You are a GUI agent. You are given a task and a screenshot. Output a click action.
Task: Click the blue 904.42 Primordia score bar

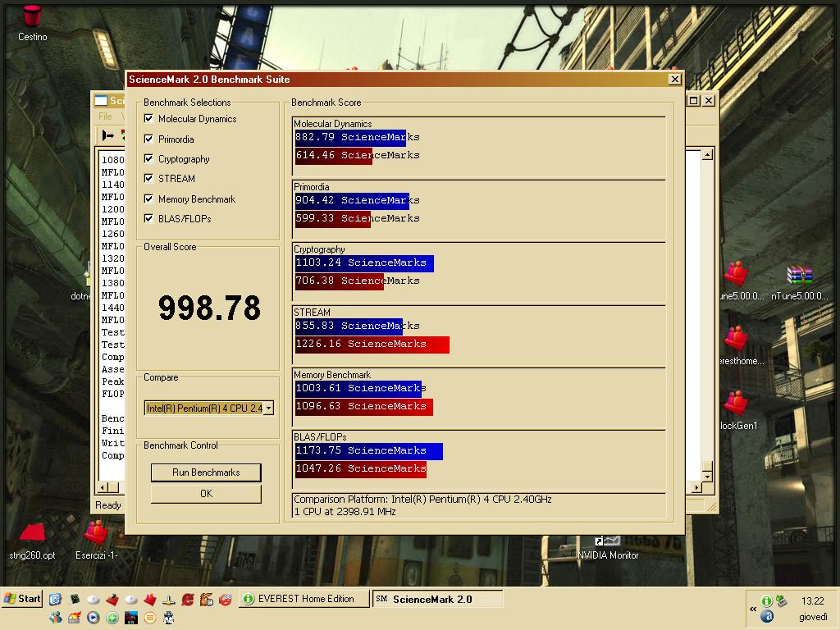[352, 200]
